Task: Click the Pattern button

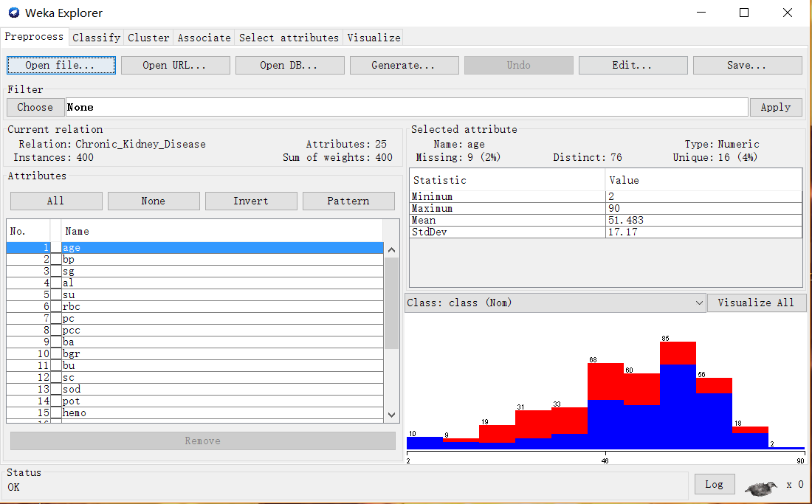Action: [348, 201]
